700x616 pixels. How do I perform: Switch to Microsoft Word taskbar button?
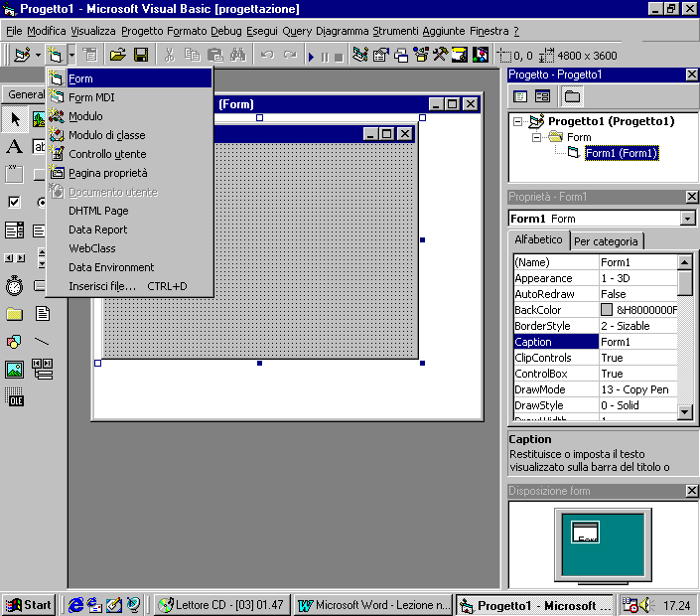pyautogui.click(x=373, y=605)
